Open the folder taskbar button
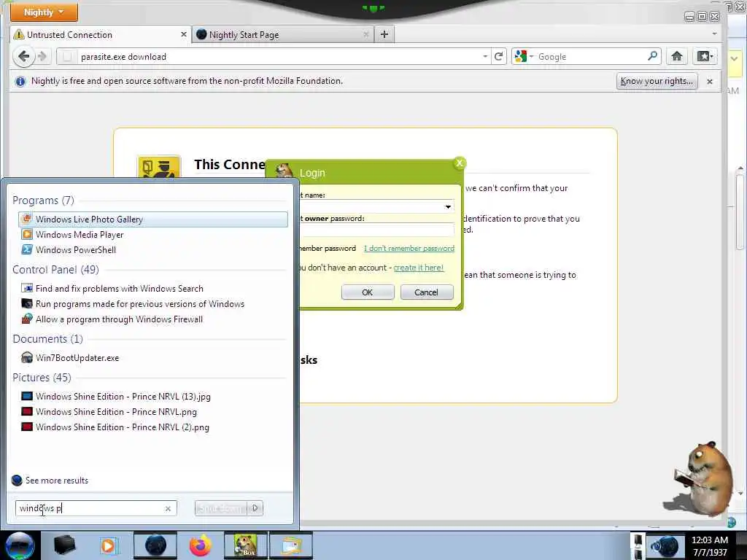This screenshot has width=747, height=560. [291, 545]
